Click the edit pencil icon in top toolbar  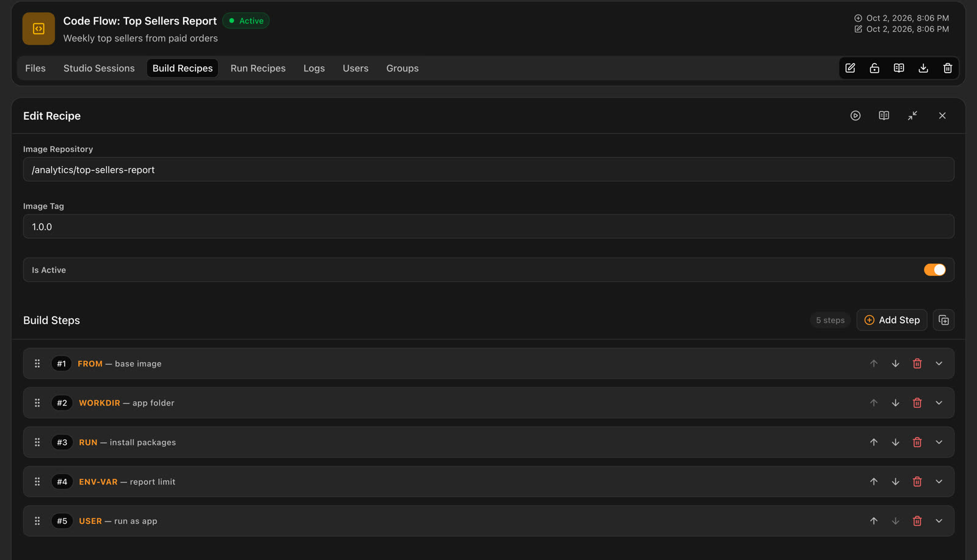click(850, 68)
